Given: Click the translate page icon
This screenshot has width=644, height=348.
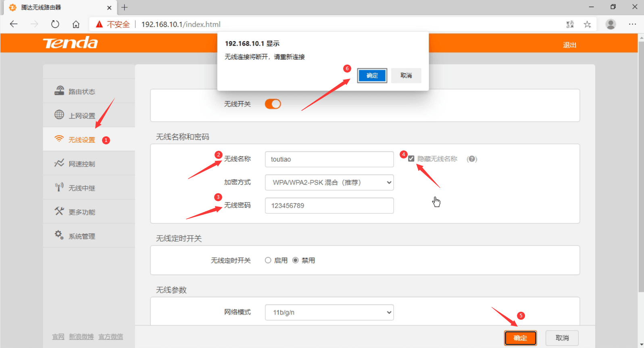Looking at the screenshot, I should 570,24.
